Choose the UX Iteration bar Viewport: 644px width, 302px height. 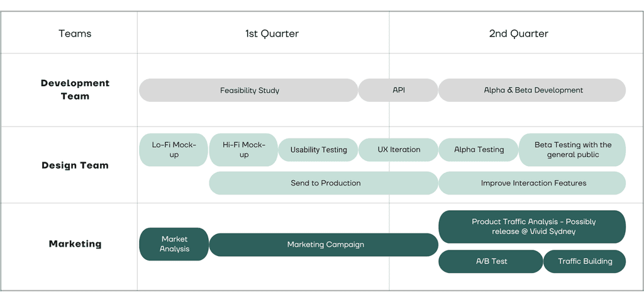398,150
